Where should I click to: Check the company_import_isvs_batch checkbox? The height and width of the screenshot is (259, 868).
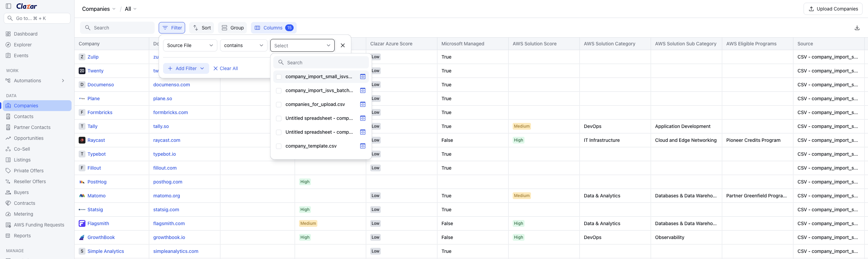coord(279,91)
